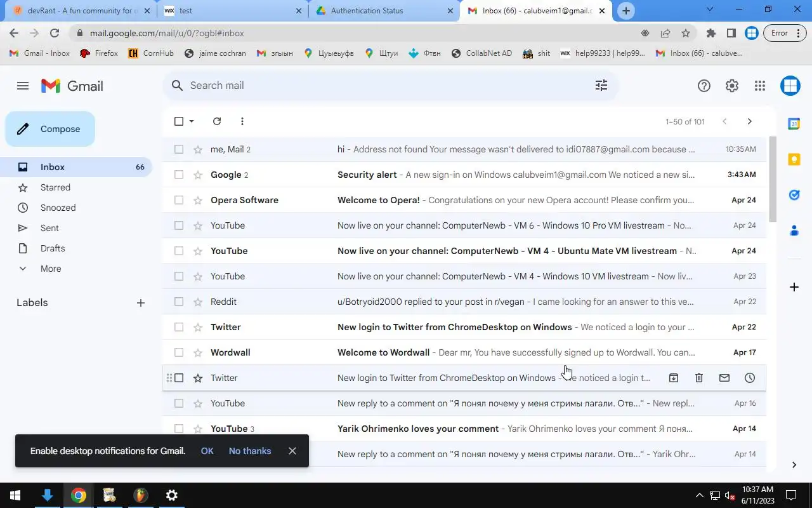Click the inbox vertical scrollbar thumb
Viewport: 812px width, 508px height.
click(x=772, y=179)
